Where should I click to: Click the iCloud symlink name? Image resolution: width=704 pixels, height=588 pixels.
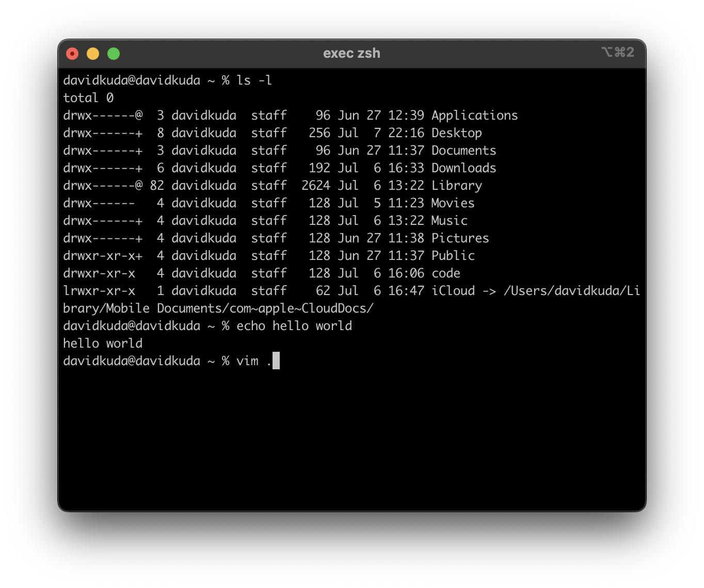pyautogui.click(x=453, y=291)
